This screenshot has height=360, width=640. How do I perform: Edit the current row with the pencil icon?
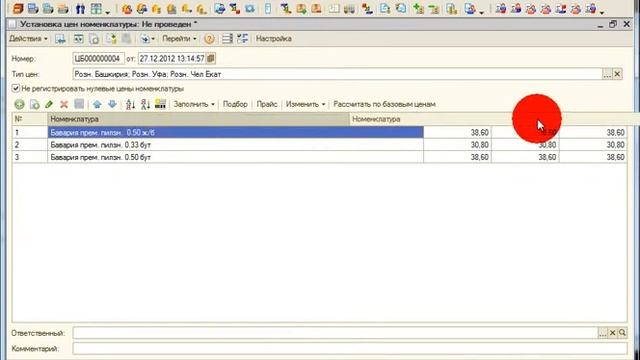coord(49,104)
